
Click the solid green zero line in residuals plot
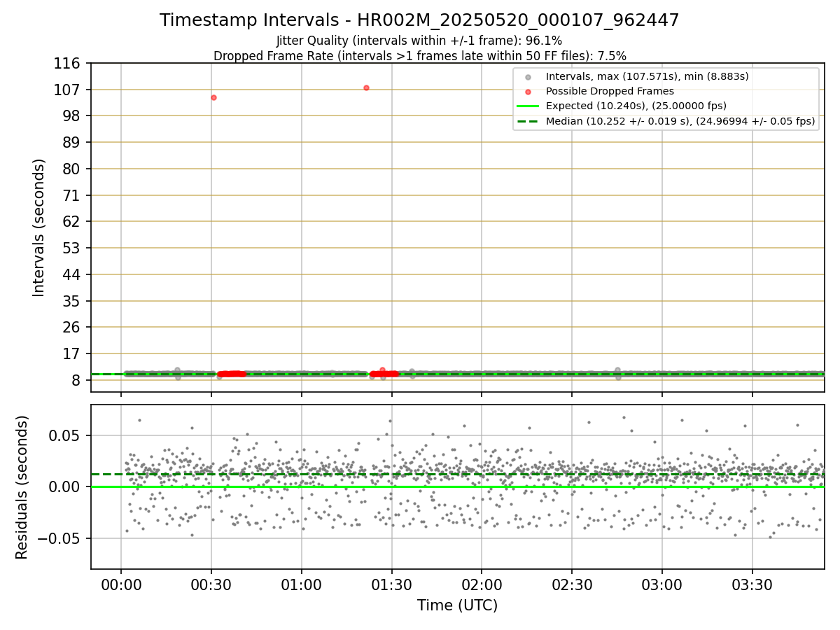click(457, 486)
